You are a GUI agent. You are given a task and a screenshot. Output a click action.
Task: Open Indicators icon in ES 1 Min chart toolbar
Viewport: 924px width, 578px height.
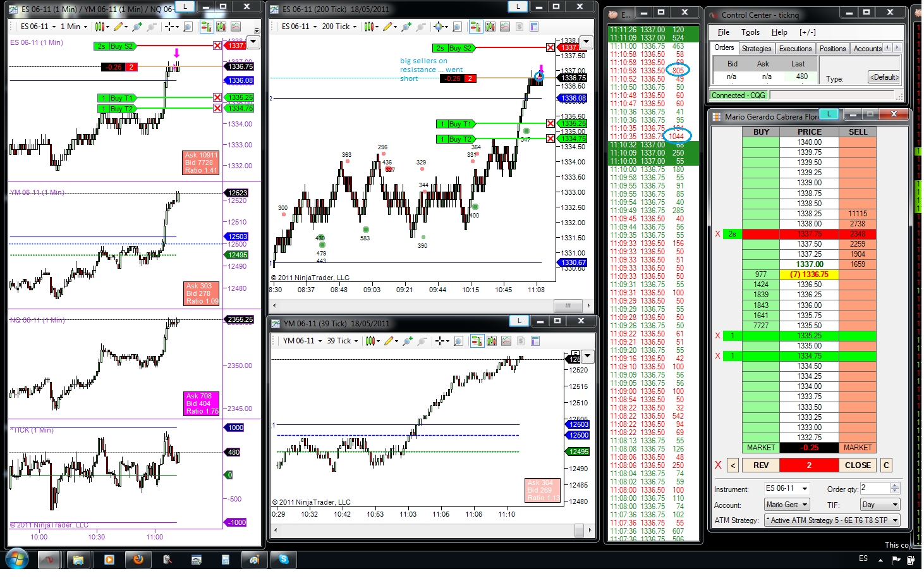pos(235,27)
